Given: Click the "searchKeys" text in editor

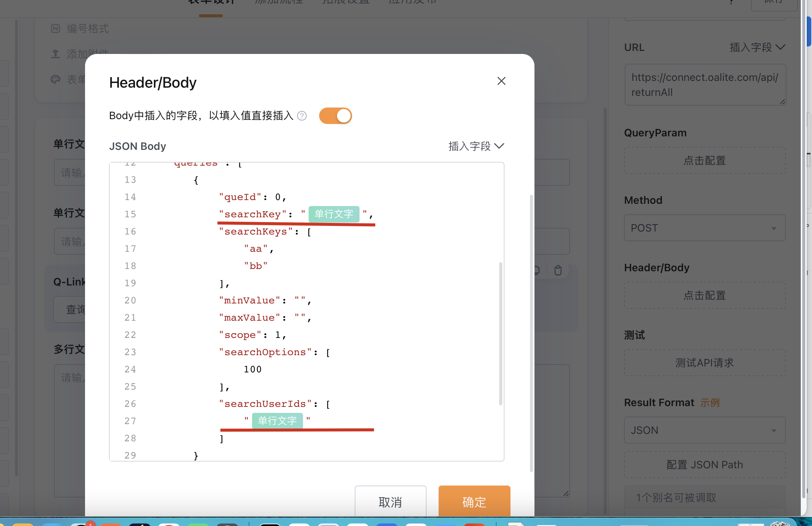Looking at the screenshot, I should coord(256,232).
